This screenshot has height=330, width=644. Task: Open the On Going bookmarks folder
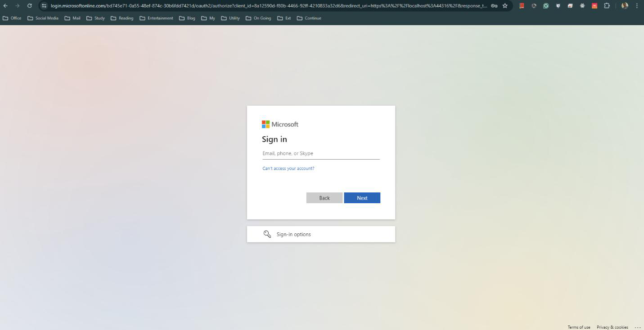coord(258,18)
